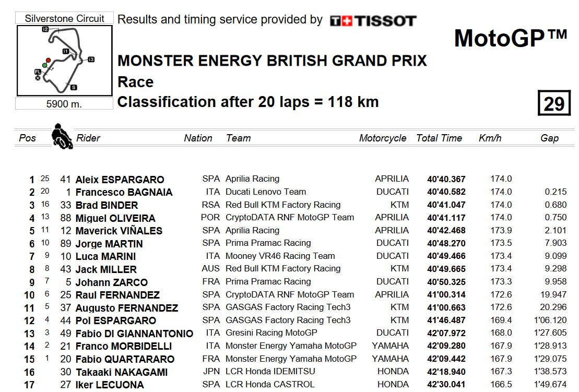Click the motorcycle rider icon
The height and width of the screenshot is (392, 579).
point(62,136)
